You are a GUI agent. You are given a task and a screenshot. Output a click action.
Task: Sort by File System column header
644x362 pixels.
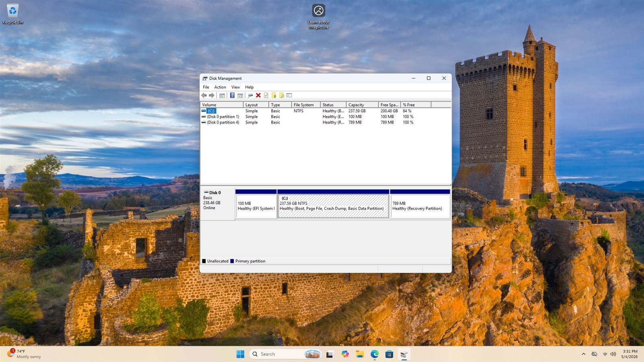(306, 105)
